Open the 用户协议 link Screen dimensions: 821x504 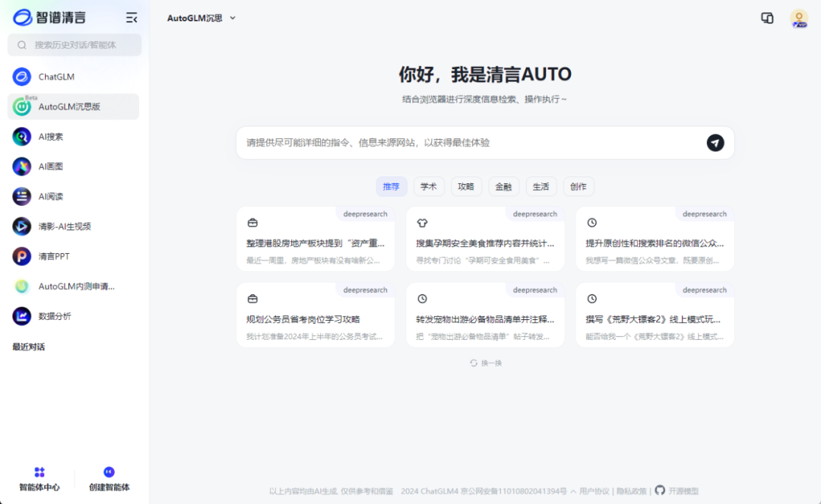click(594, 491)
